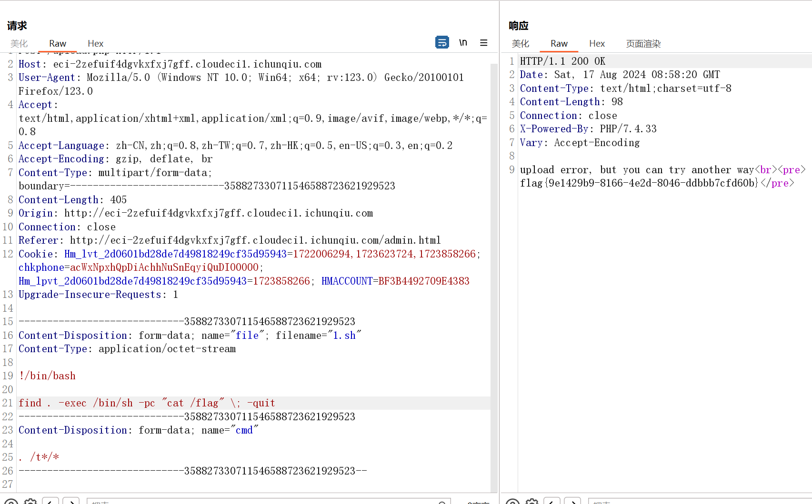Go to next search match in response
The width and height of the screenshot is (812, 504).
[x=572, y=501]
